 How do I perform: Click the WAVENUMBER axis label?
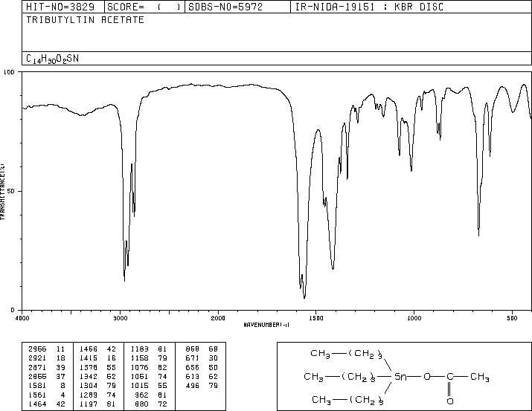click(x=266, y=325)
